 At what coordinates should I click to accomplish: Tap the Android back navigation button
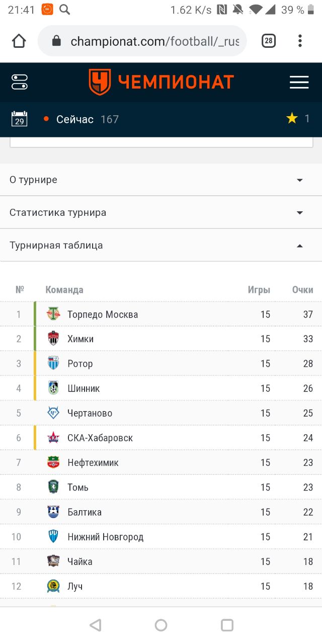click(95, 625)
